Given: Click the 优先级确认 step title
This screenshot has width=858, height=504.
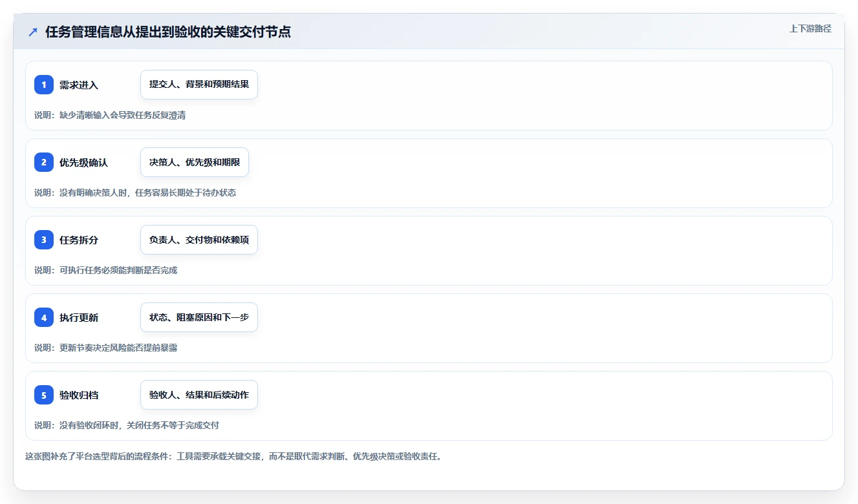Looking at the screenshot, I should (83, 163).
